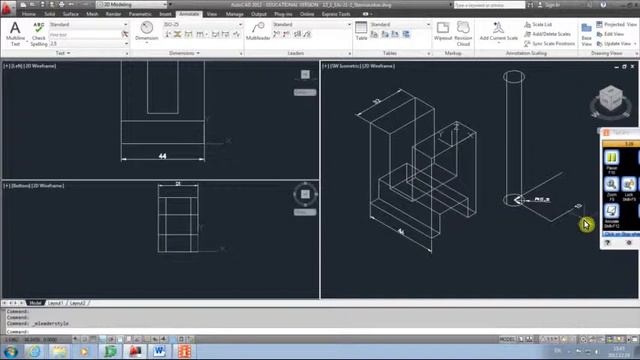
Task: Open the AutoCAD application menu logo
Action: [x=7, y=7]
